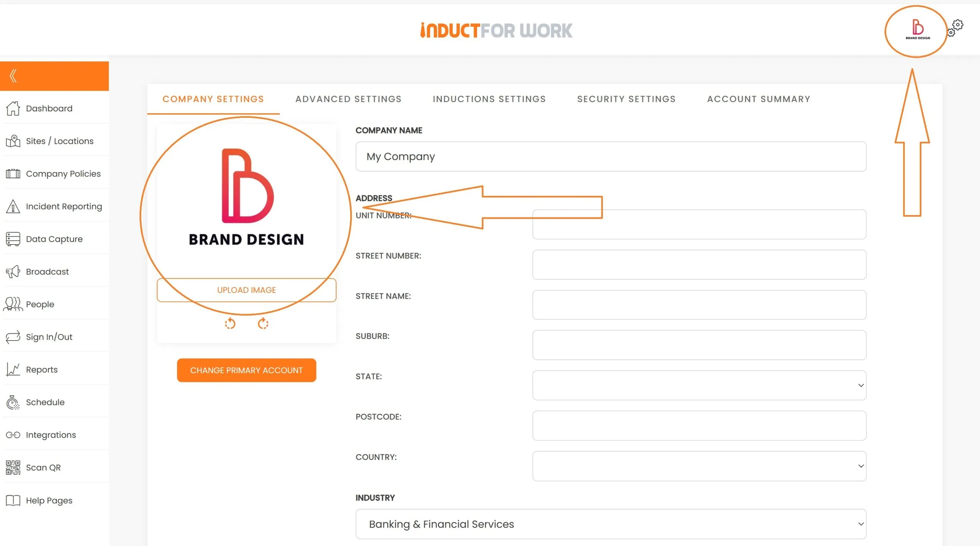
Task: Click the Unit Number input field
Action: 699,224
